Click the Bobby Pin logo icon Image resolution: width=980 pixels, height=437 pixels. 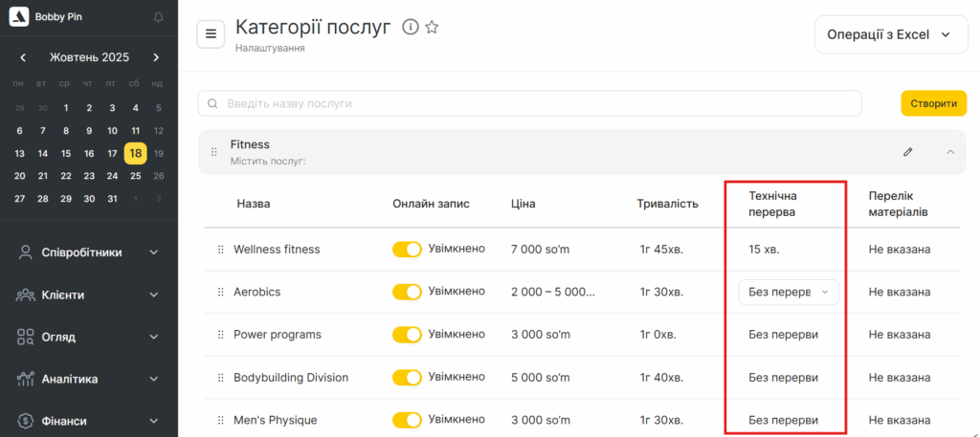(17, 17)
